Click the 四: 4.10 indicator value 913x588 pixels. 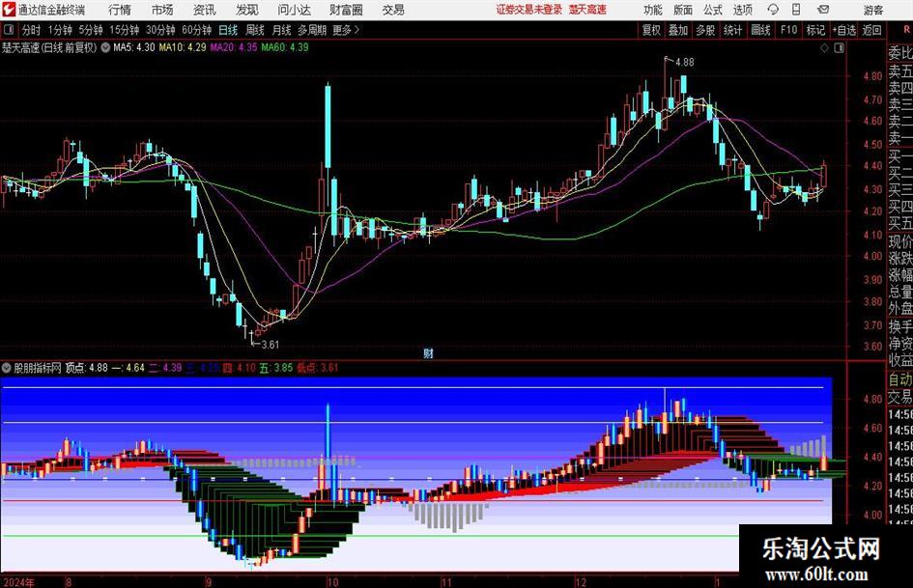[x=240, y=368]
